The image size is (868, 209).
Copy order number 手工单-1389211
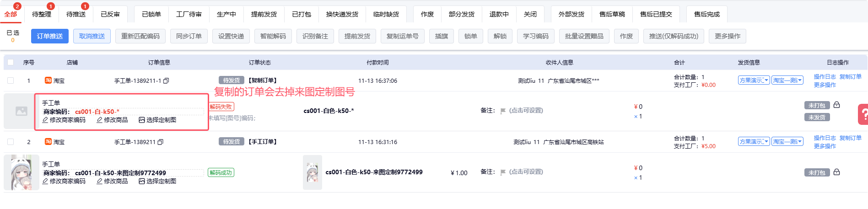(160, 142)
